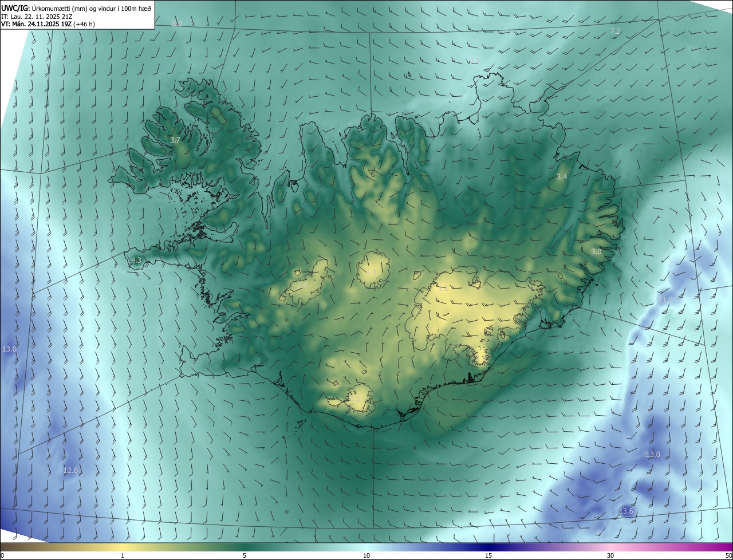
Task: Click the '0' label on the color scale
Action: click(x=2, y=555)
